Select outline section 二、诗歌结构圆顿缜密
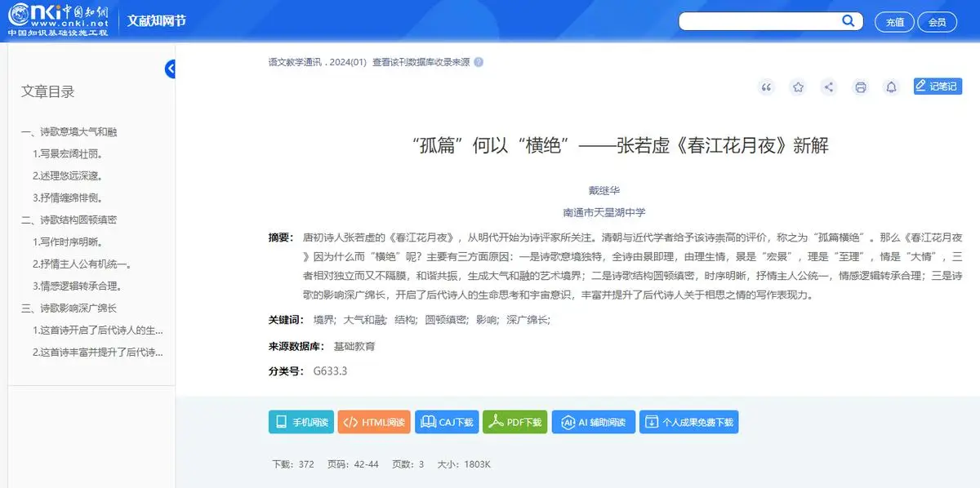 click(x=69, y=220)
